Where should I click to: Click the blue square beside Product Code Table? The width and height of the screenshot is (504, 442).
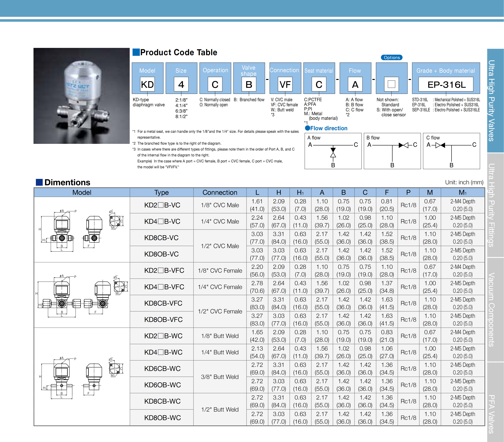coord(136,52)
